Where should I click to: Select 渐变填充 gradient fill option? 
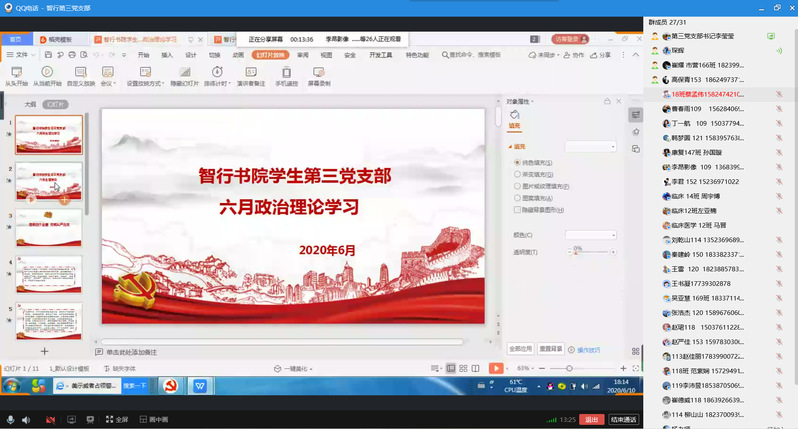coord(515,174)
